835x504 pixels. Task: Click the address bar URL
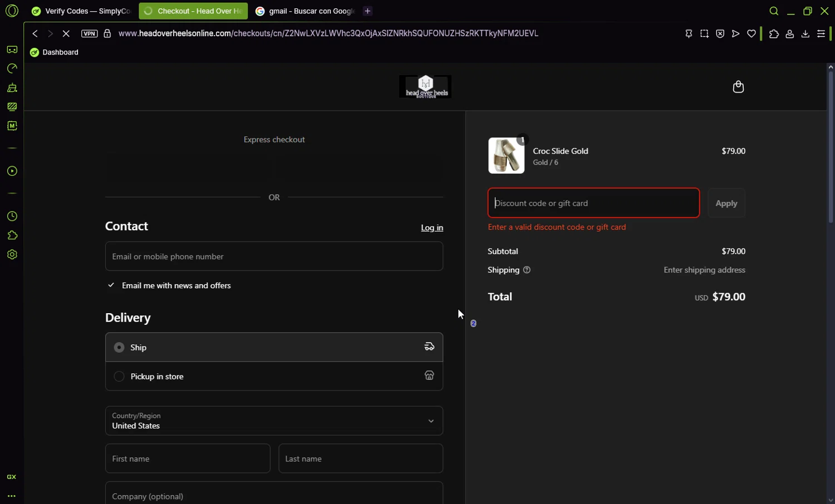pyautogui.click(x=328, y=34)
